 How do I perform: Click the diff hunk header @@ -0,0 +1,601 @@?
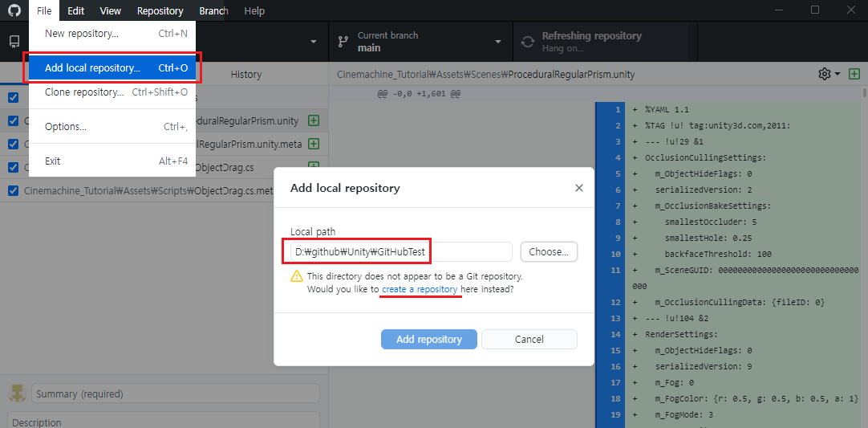point(419,94)
